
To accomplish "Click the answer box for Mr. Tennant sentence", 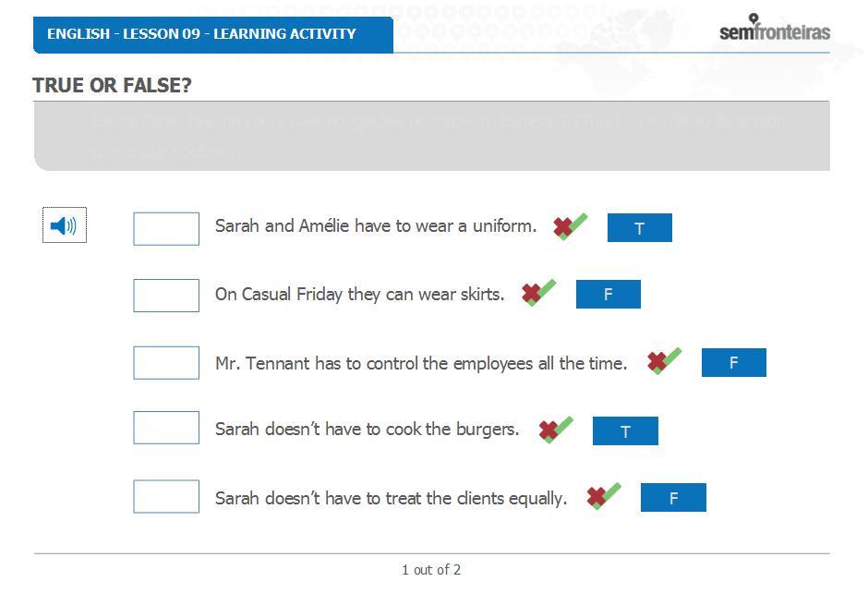I will 166,363.
